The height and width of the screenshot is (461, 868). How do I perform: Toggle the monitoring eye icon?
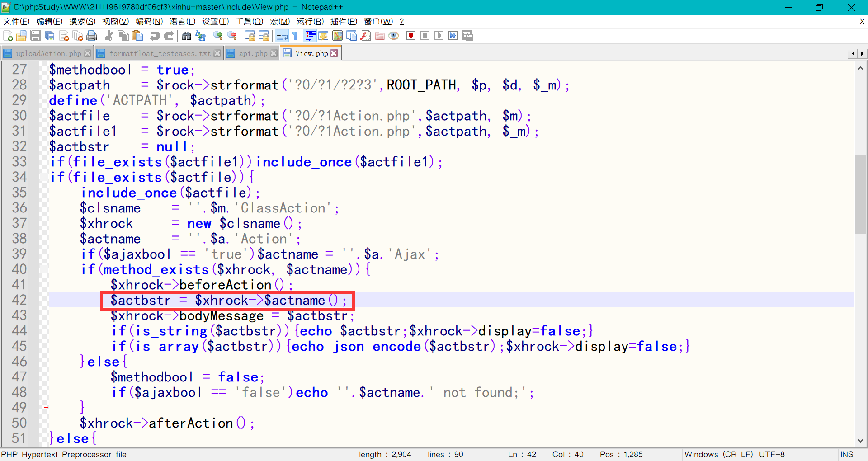(x=393, y=36)
